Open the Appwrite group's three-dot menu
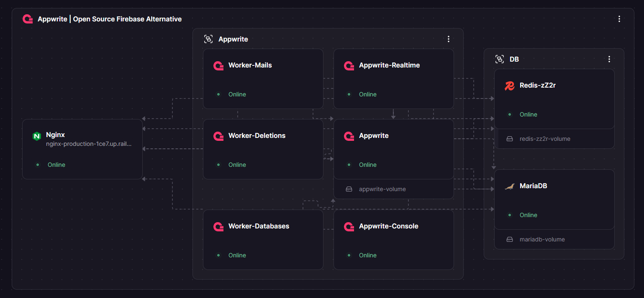Viewport: 644px width, 298px height. pyautogui.click(x=449, y=39)
